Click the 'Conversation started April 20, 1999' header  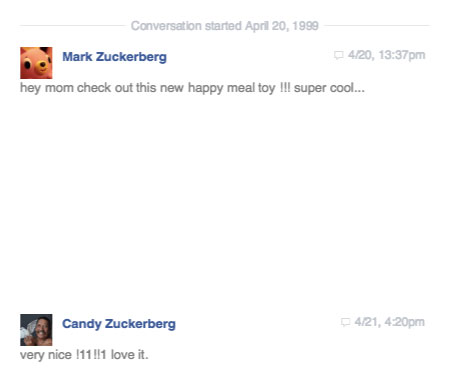[225, 26]
